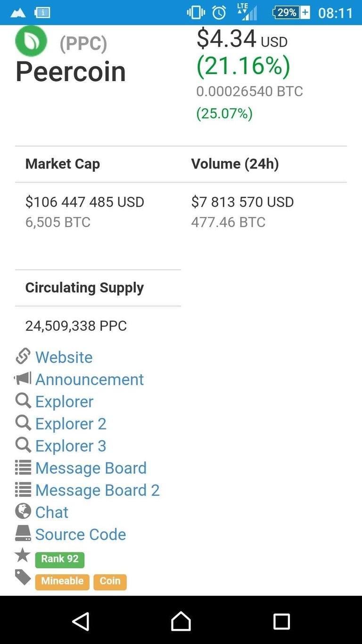The image size is (362, 644).
Task: Tap the Android recent apps square button
Action: (x=281, y=621)
